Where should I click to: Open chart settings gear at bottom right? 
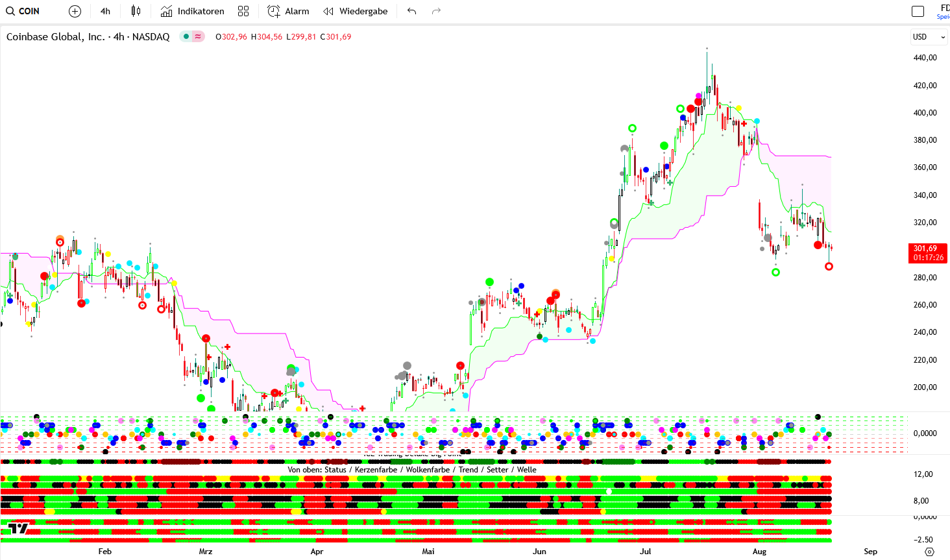[x=929, y=552]
